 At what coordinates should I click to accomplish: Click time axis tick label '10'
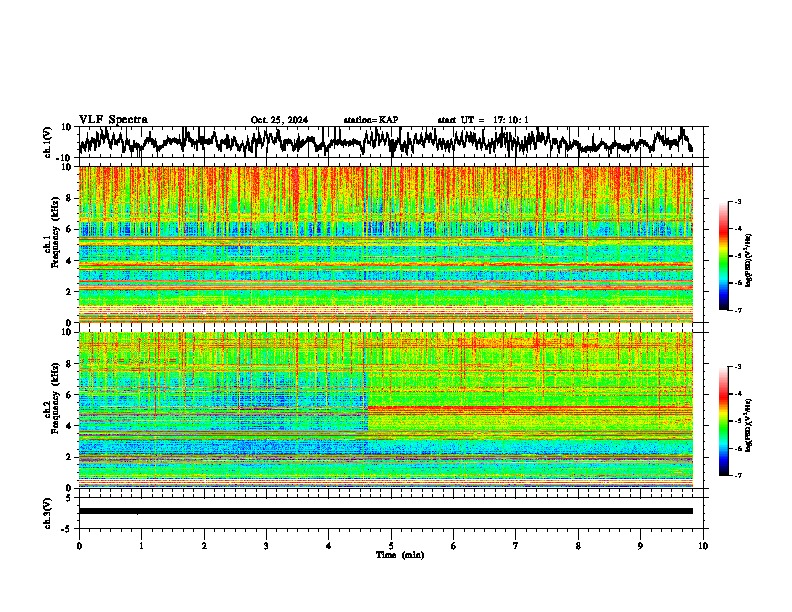[703, 546]
